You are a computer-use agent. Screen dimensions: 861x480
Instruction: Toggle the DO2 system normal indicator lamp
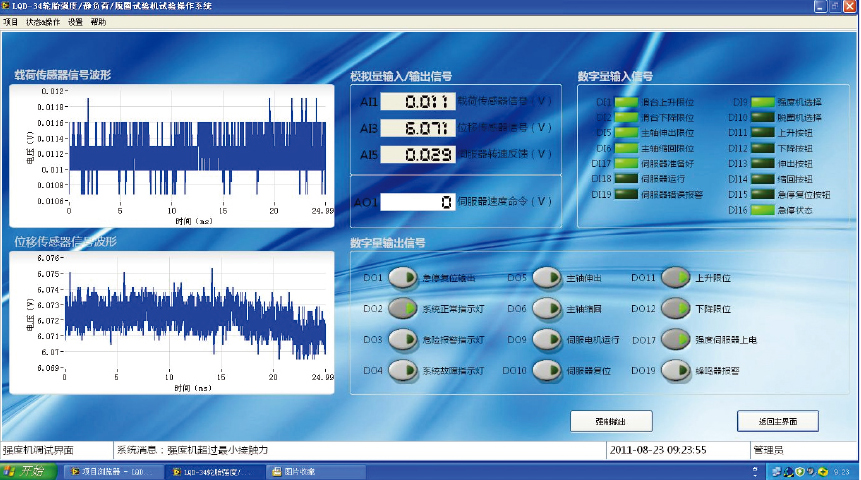point(402,308)
